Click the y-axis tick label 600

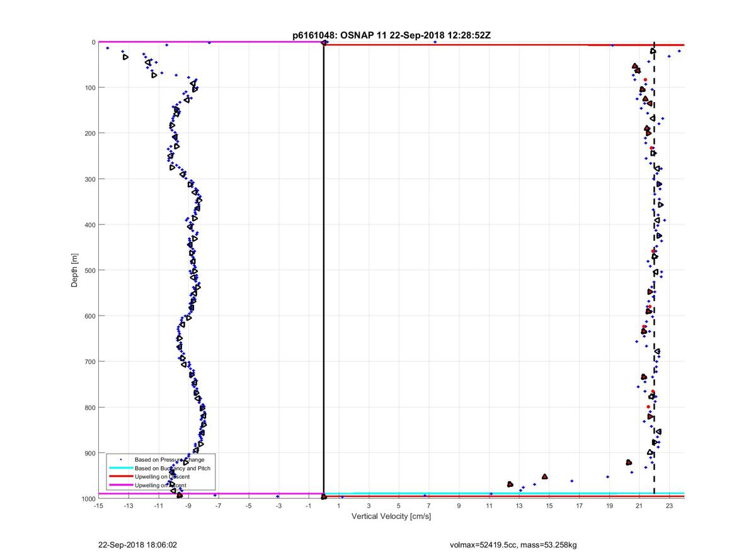(90, 316)
